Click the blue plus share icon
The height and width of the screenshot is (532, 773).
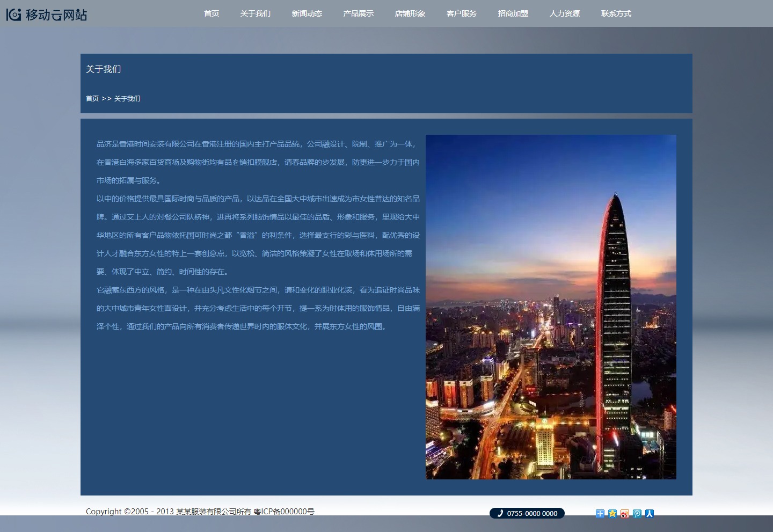pos(600,514)
